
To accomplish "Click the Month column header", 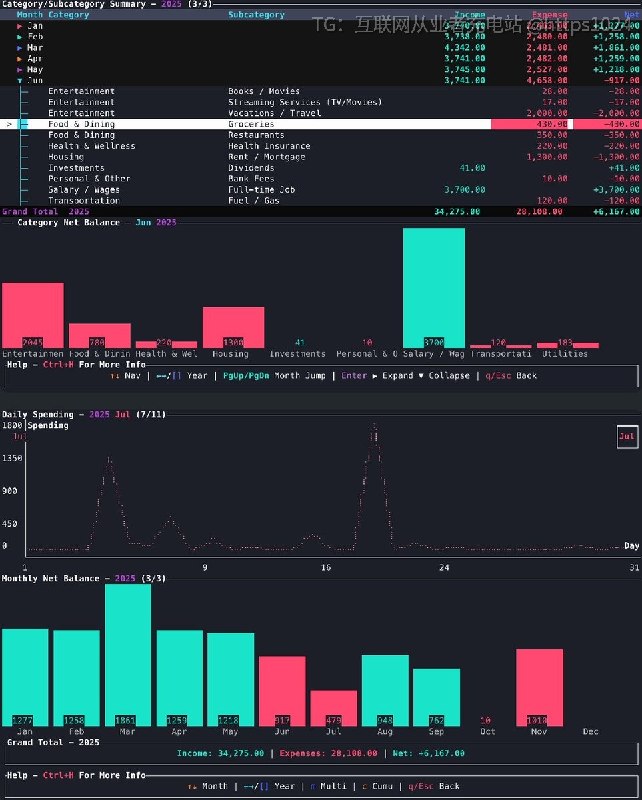I will [x=30, y=15].
